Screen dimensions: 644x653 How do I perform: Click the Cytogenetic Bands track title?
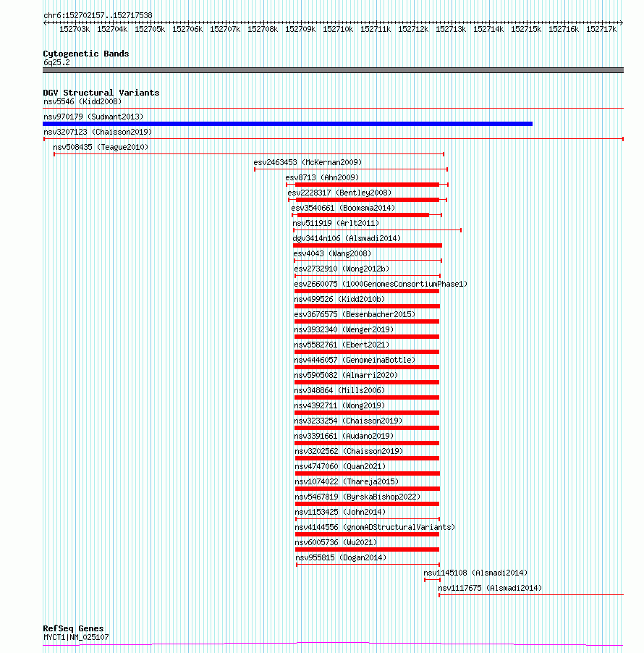click(86, 54)
